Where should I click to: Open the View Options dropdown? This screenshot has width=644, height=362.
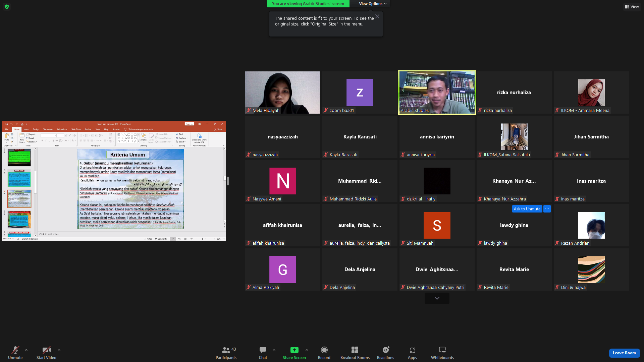(373, 4)
